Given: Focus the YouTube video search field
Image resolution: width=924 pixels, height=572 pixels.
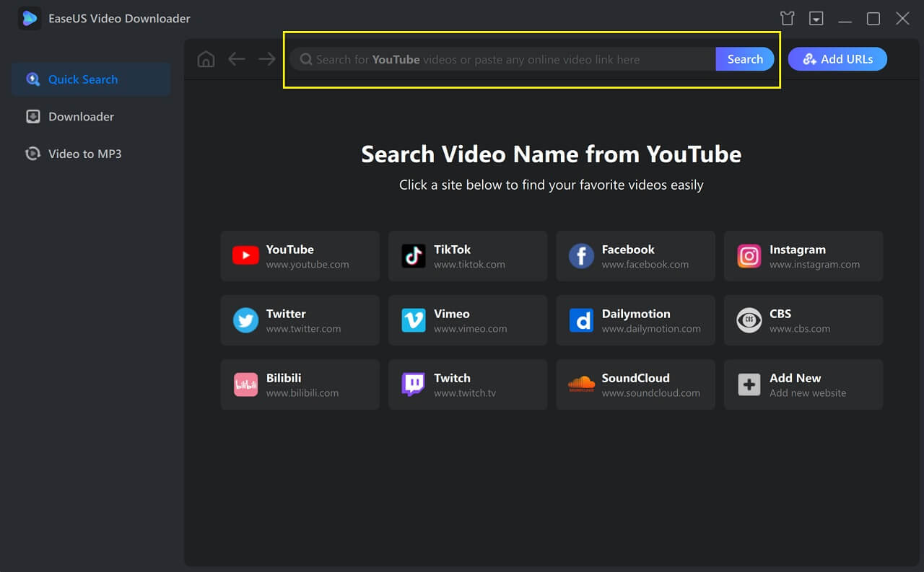Looking at the screenshot, I should click(503, 59).
